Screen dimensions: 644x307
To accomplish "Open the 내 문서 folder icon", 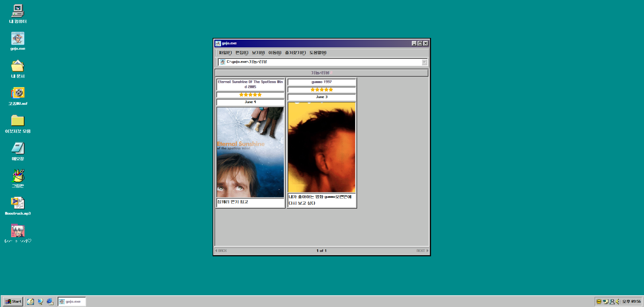I will (x=18, y=69).
